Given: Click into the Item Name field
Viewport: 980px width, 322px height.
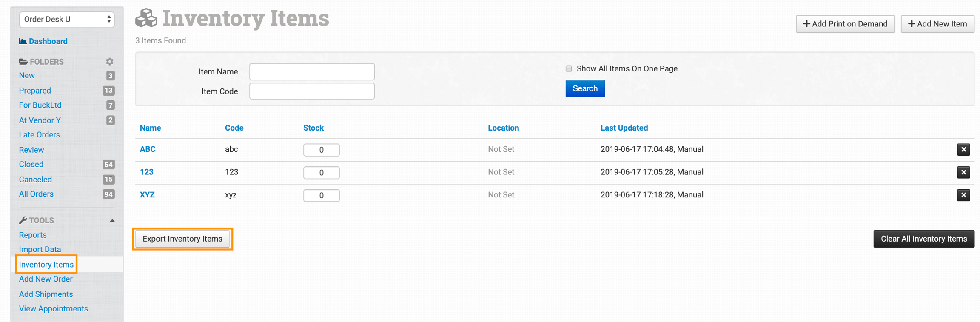Looking at the screenshot, I should click(x=312, y=72).
